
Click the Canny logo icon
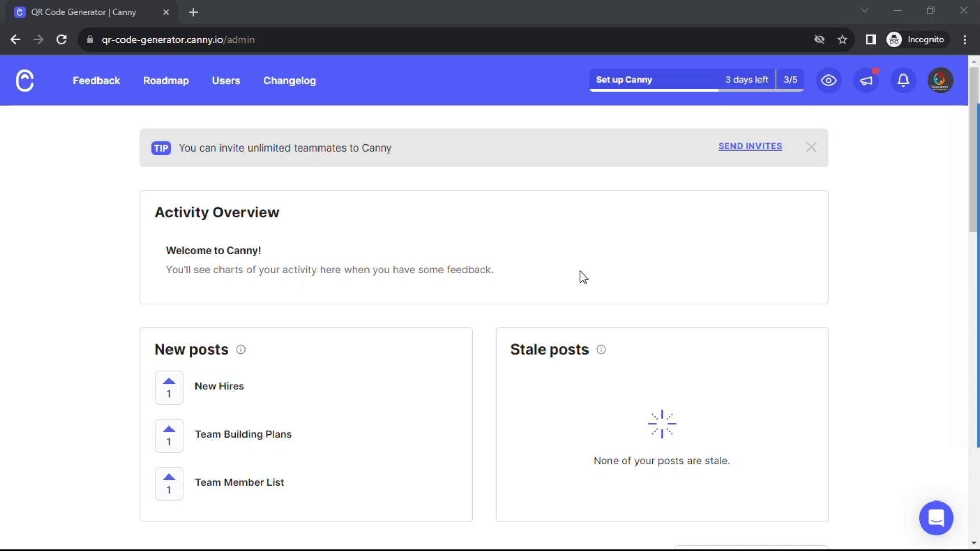[x=24, y=81]
